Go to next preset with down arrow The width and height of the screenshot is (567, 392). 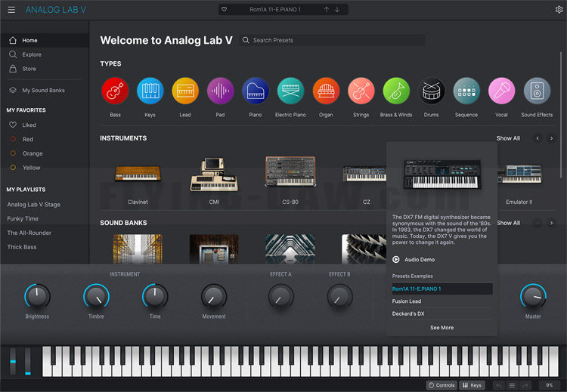[337, 9]
